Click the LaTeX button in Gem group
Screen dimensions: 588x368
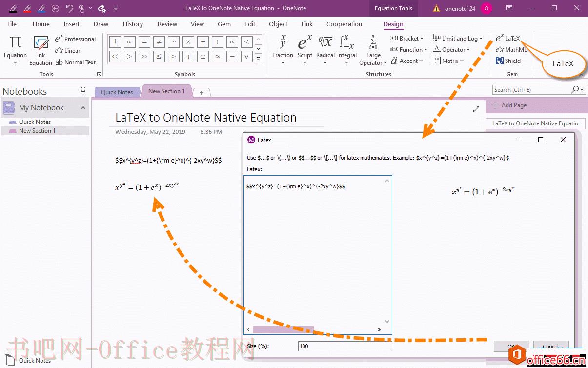click(507, 38)
